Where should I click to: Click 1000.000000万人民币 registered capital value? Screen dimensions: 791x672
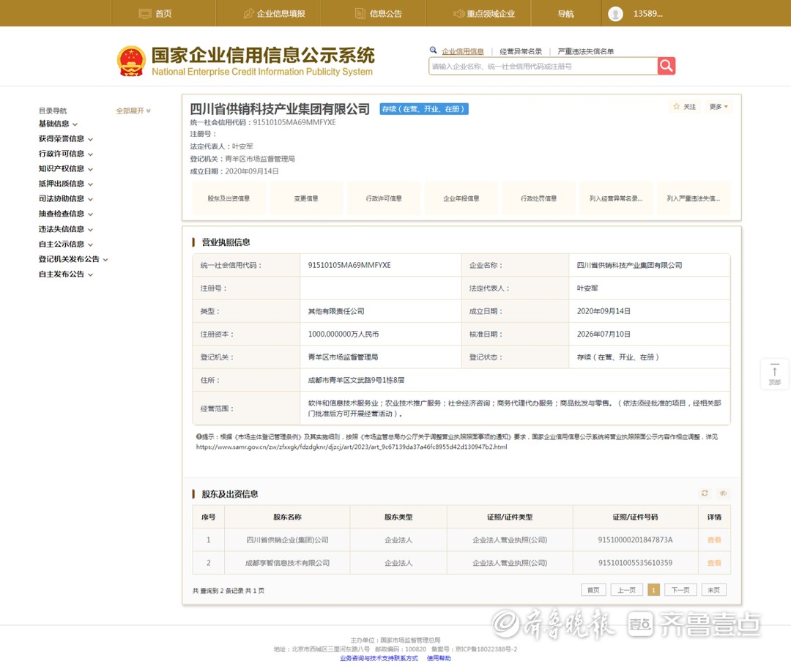(x=343, y=335)
